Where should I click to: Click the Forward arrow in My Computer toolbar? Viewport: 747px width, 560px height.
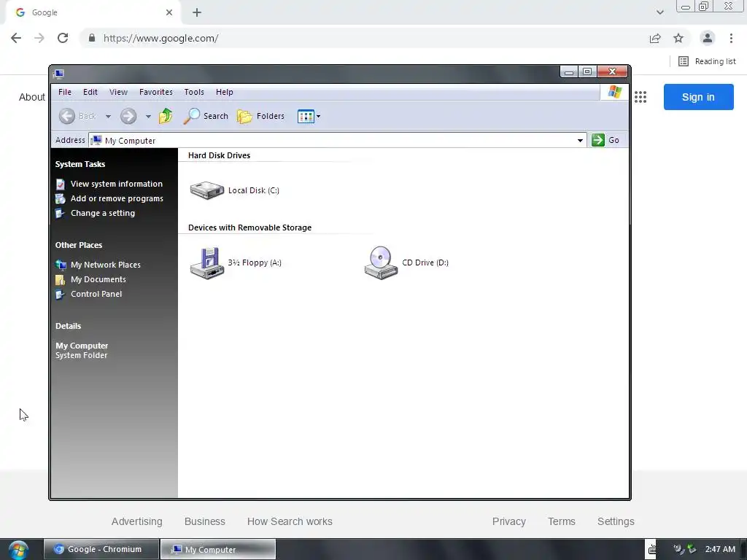(x=128, y=116)
